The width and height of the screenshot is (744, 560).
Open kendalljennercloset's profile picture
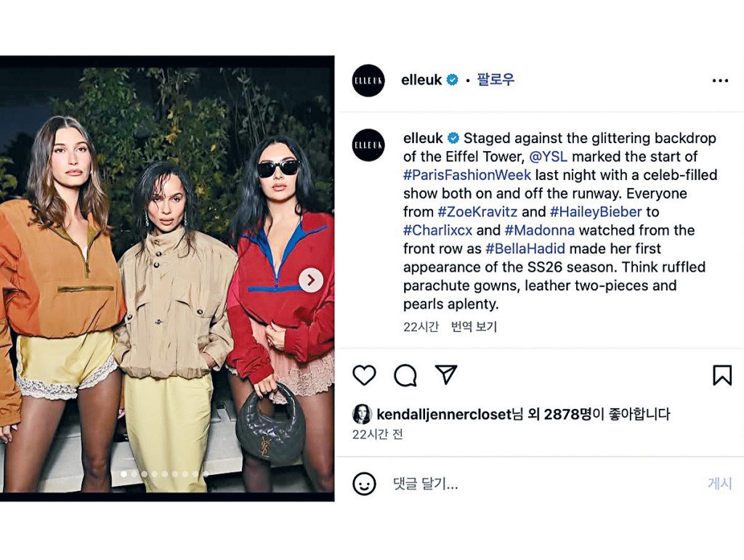pos(362,414)
